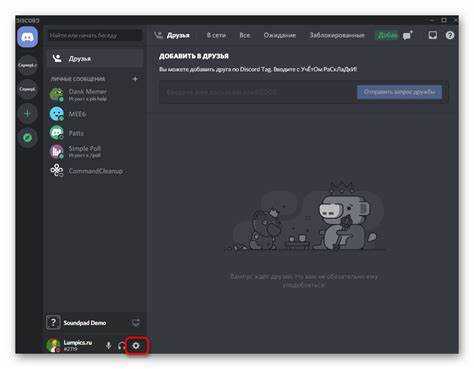
Task: Open the Simple Poll bot avatar
Action: pos(57,151)
